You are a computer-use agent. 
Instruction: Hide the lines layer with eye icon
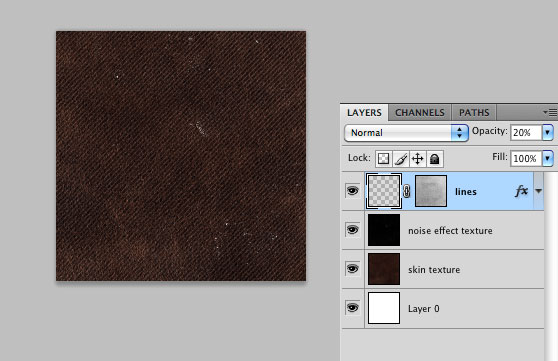click(352, 191)
